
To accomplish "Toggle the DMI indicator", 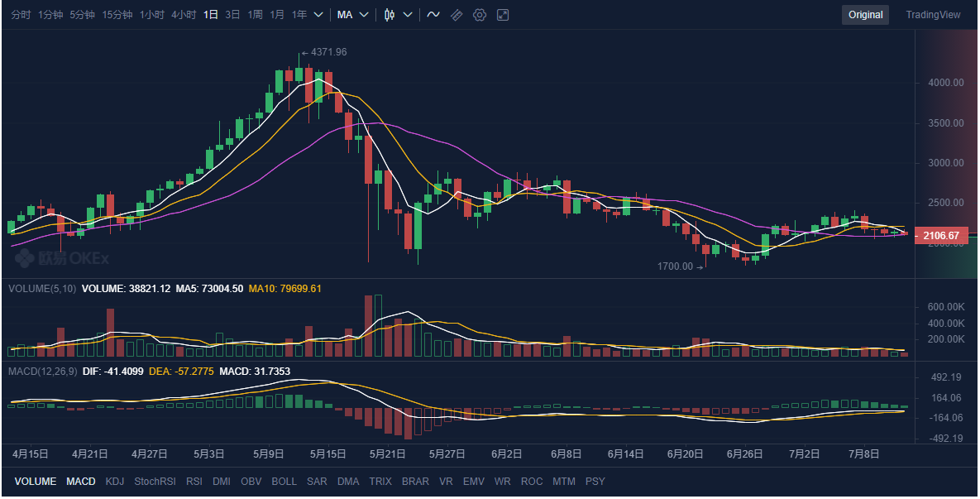I will (222, 482).
